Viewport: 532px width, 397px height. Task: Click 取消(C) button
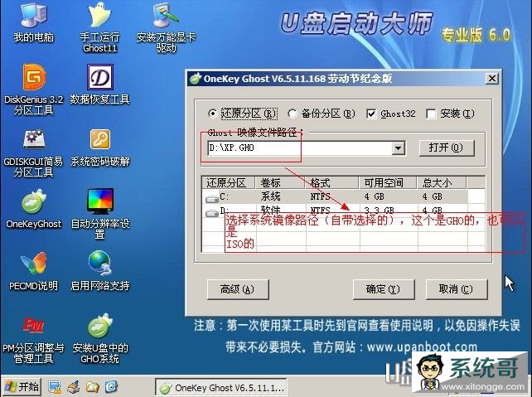click(457, 289)
